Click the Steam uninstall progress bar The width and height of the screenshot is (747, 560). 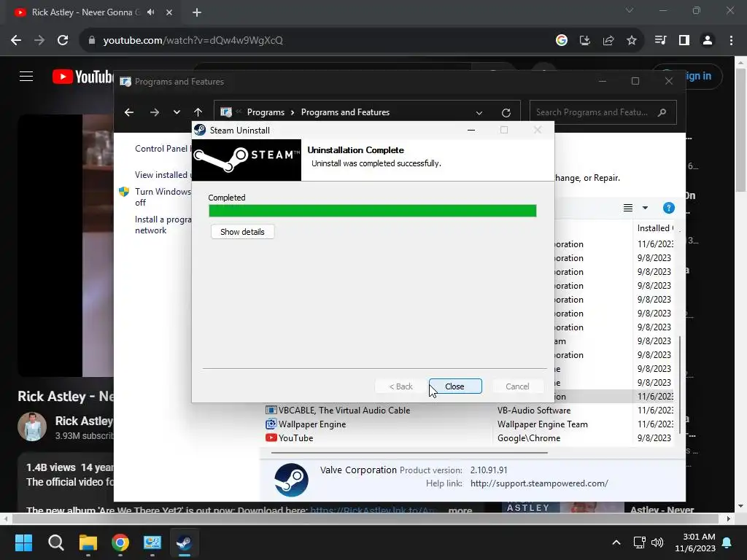point(373,211)
